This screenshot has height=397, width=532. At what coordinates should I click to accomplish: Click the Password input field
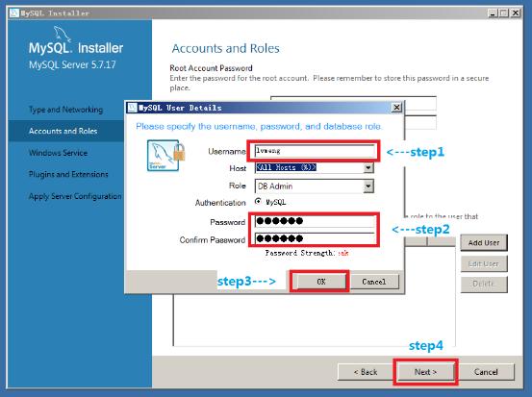point(315,221)
